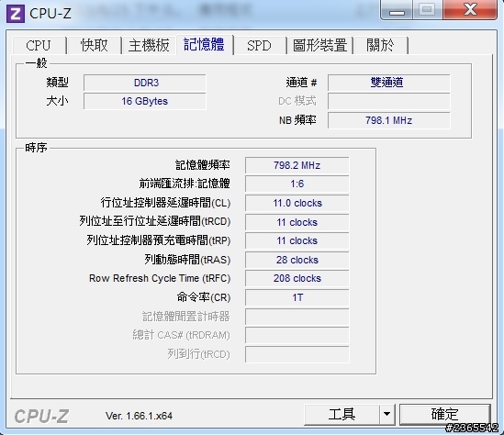Click the 11.0 clocks CL value
Image resolution: width=504 pixels, height=435 pixels.
(297, 203)
